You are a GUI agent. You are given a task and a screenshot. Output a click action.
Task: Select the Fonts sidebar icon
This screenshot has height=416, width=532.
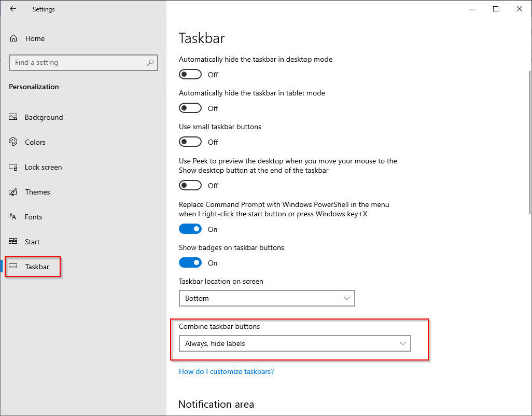point(12,217)
